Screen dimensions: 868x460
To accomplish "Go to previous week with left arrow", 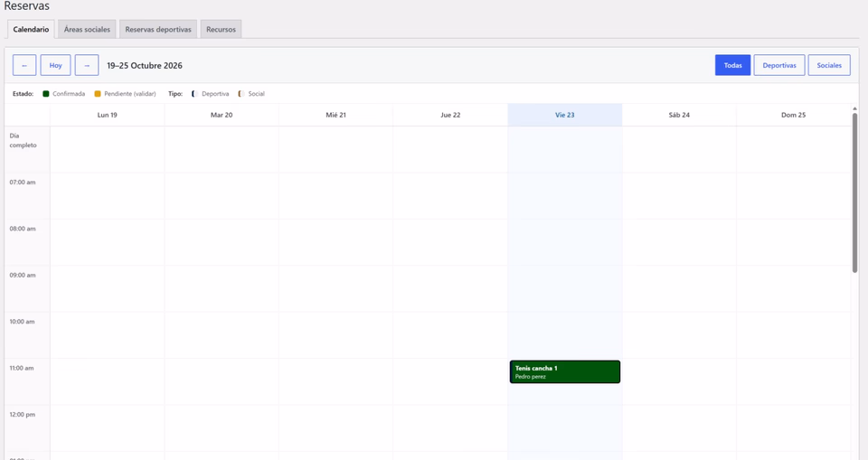I will point(24,65).
